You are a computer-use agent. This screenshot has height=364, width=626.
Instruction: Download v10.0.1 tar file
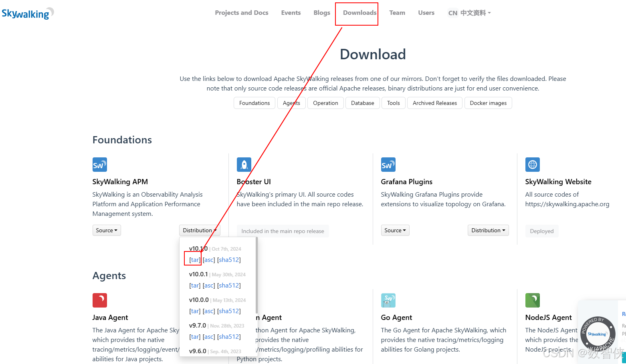click(x=195, y=286)
